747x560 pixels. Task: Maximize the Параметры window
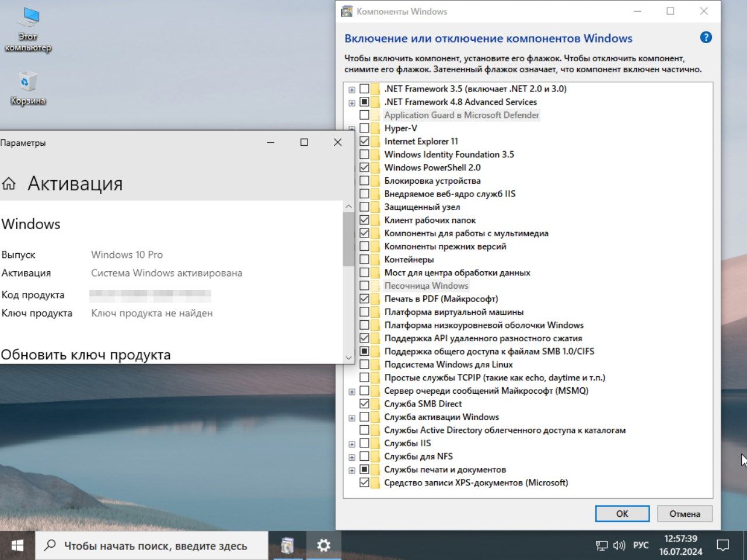(x=304, y=142)
